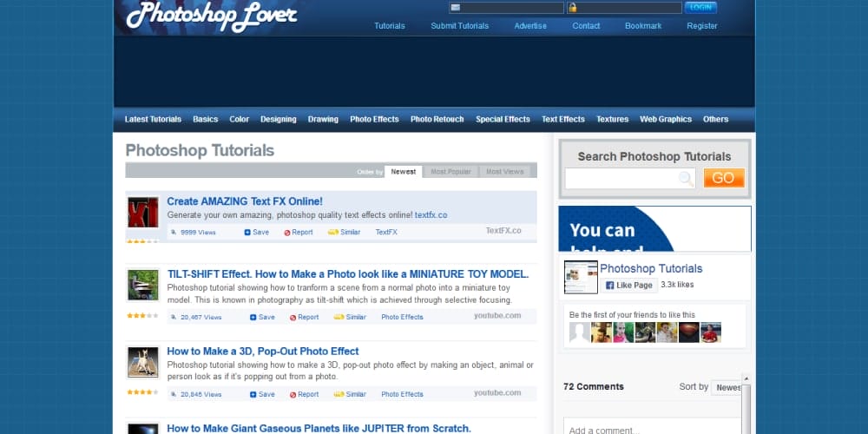Viewport: 868px width, 434px height.
Task: Open the TextFX tutorial thumbnail
Action: point(143,213)
